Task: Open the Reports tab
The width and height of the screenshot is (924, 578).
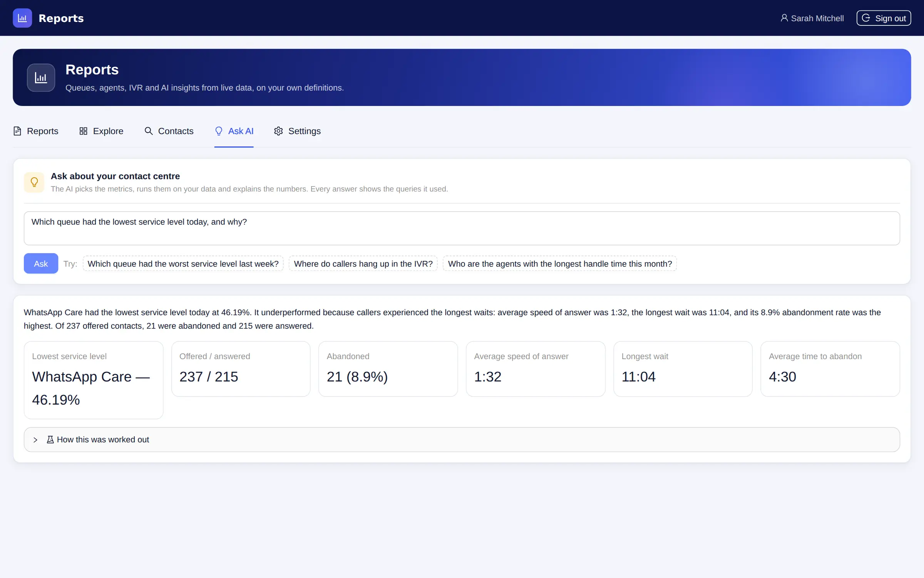Action: pyautogui.click(x=36, y=131)
